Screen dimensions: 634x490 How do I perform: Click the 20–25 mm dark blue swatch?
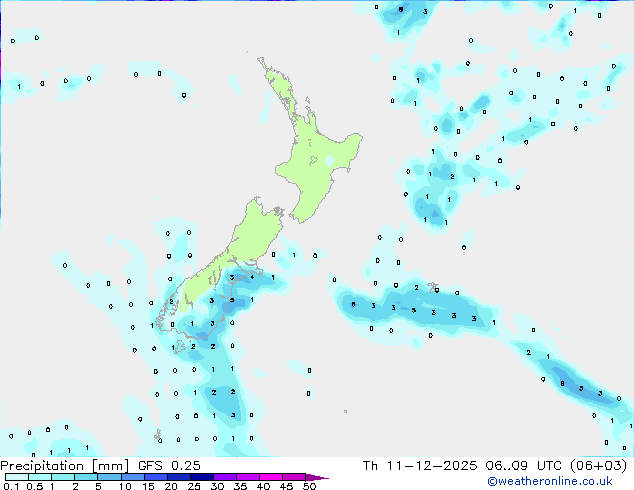[179, 477]
